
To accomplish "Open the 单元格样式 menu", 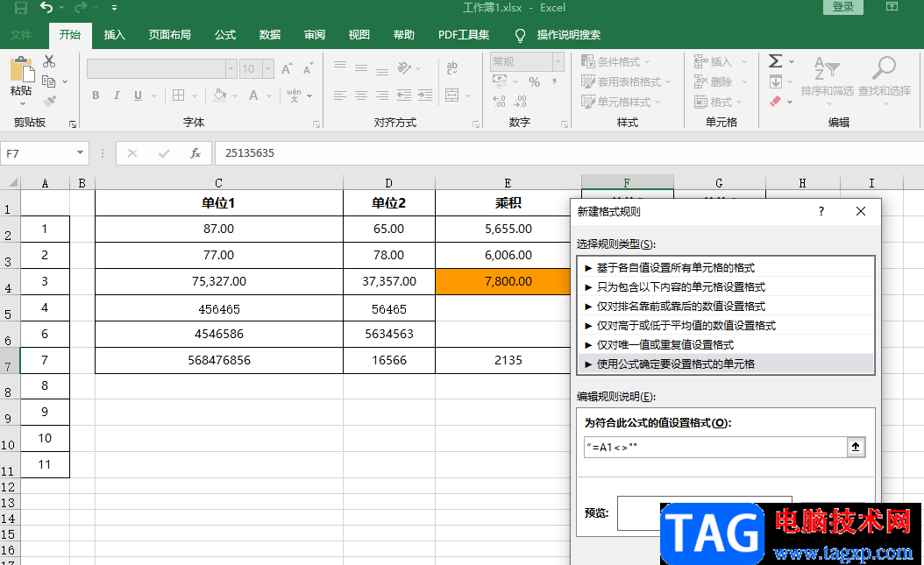I will [x=621, y=102].
